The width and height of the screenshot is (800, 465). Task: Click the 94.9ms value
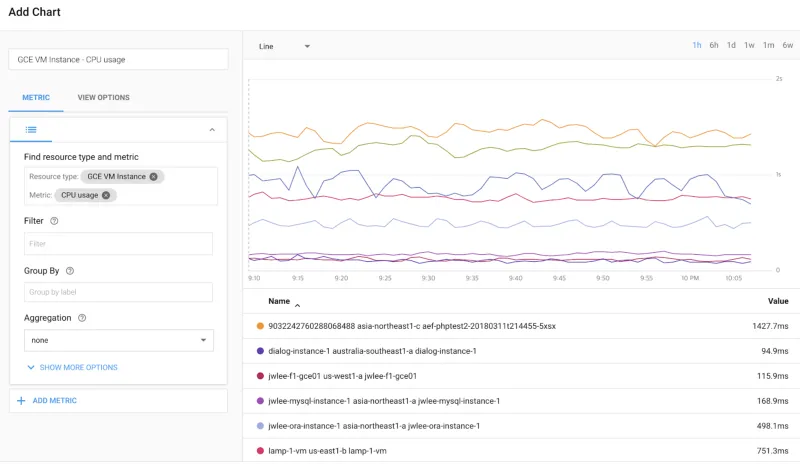(x=775, y=351)
